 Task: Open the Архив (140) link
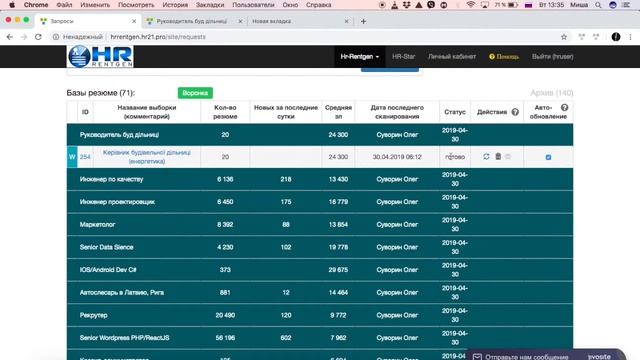tap(551, 93)
